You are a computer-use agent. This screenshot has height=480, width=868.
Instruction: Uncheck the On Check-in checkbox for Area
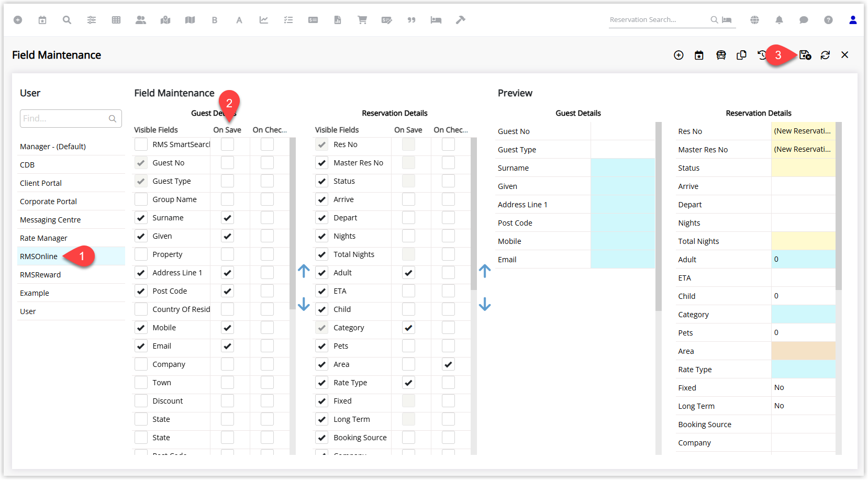click(x=448, y=364)
